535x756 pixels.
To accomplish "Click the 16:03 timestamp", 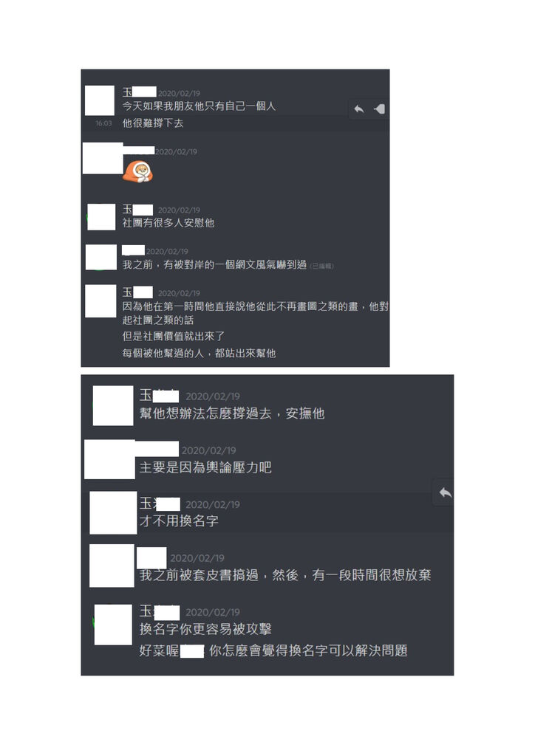I will point(103,123).
